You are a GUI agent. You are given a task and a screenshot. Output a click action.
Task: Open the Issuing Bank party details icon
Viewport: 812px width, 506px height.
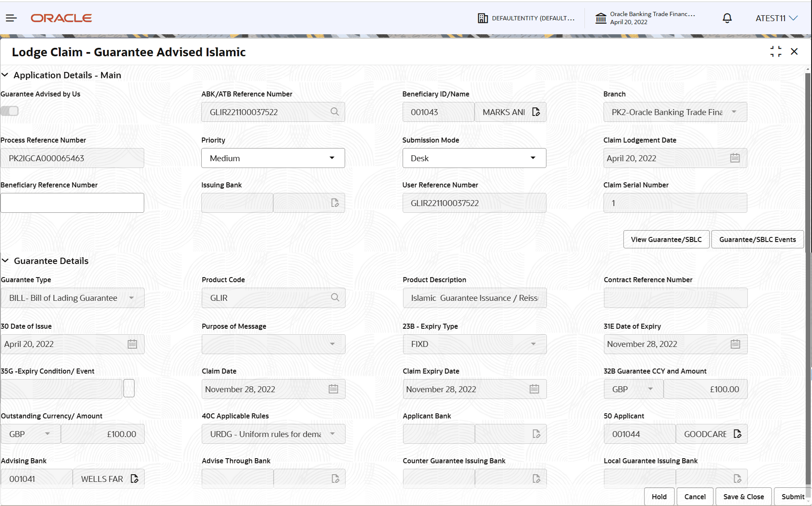pos(335,203)
